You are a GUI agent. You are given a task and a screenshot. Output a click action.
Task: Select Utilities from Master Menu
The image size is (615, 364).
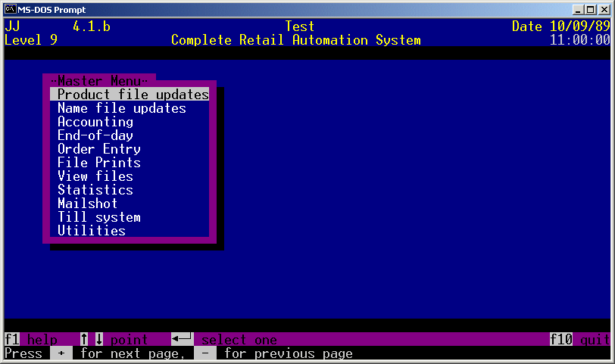point(91,231)
